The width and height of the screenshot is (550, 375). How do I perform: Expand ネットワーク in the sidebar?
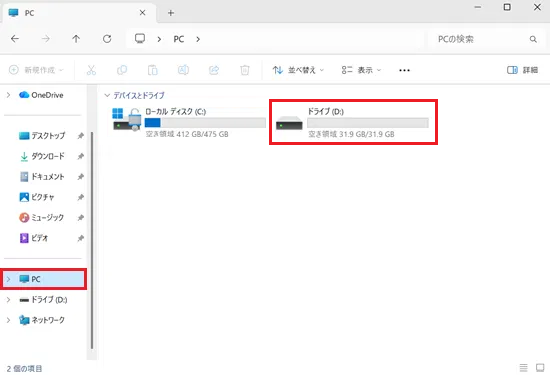click(x=8, y=320)
